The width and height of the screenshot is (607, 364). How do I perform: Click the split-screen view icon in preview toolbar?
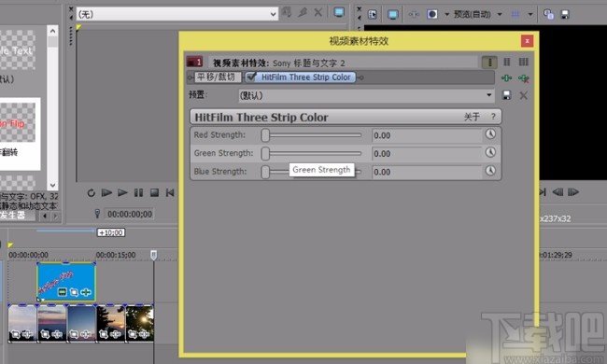coord(432,14)
